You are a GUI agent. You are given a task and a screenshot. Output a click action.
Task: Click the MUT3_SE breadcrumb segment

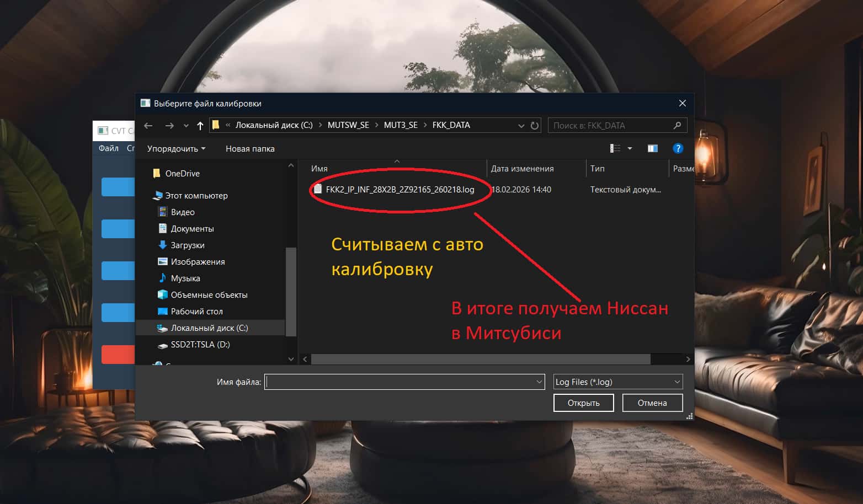[x=401, y=125]
